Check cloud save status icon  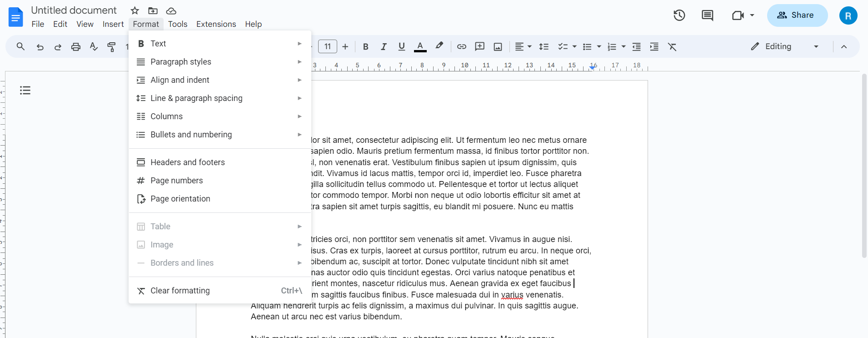coord(171,10)
